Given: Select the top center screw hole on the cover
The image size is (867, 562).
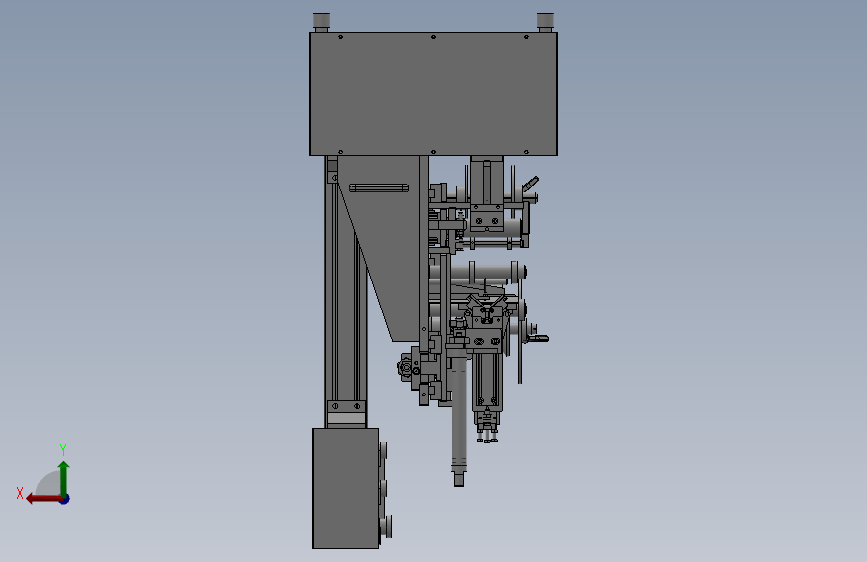Looking at the screenshot, I should (434, 37).
